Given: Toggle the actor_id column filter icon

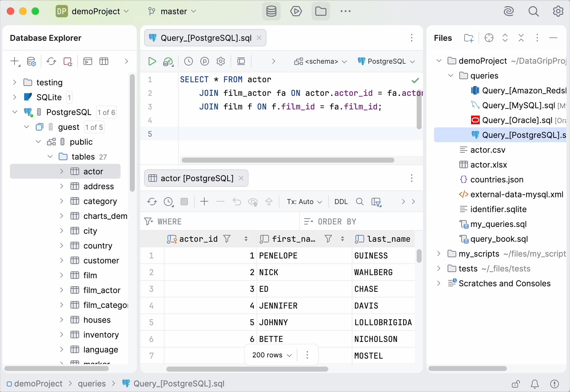Looking at the screenshot, I should 227,239.
